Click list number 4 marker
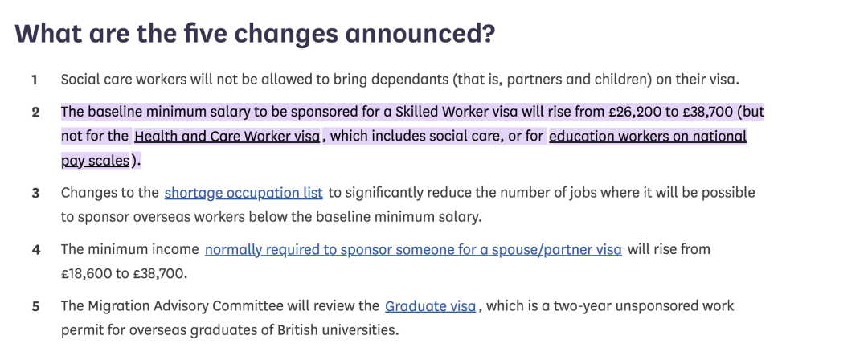This screenshot has height=356, width=868. (35, 250)
